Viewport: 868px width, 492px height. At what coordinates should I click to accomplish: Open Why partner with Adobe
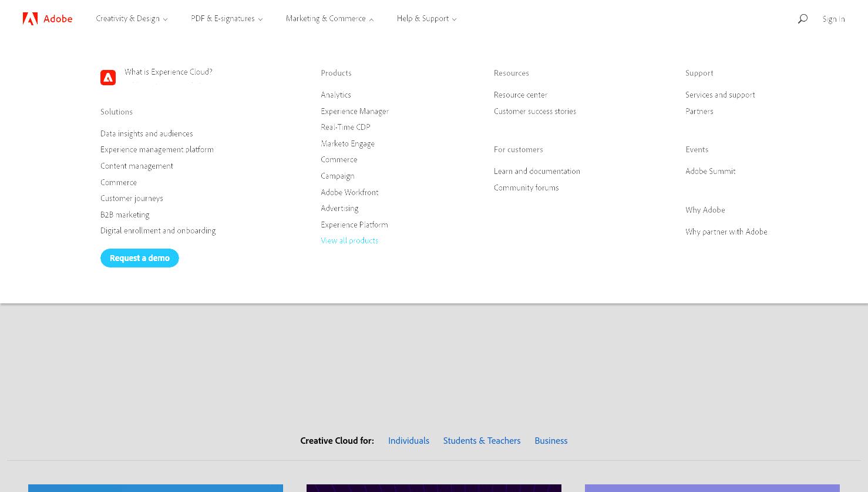click(x=726, y=232)
